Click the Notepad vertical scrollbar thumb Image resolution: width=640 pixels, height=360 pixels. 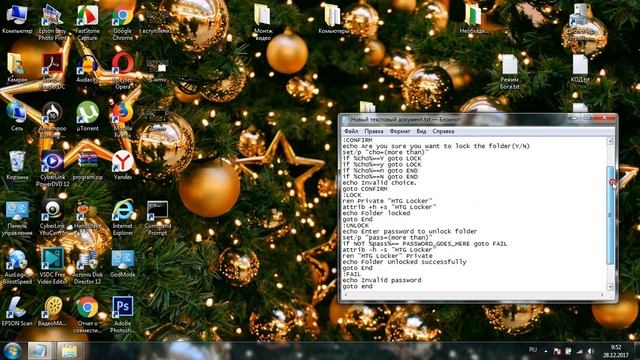tap(610, 215)
